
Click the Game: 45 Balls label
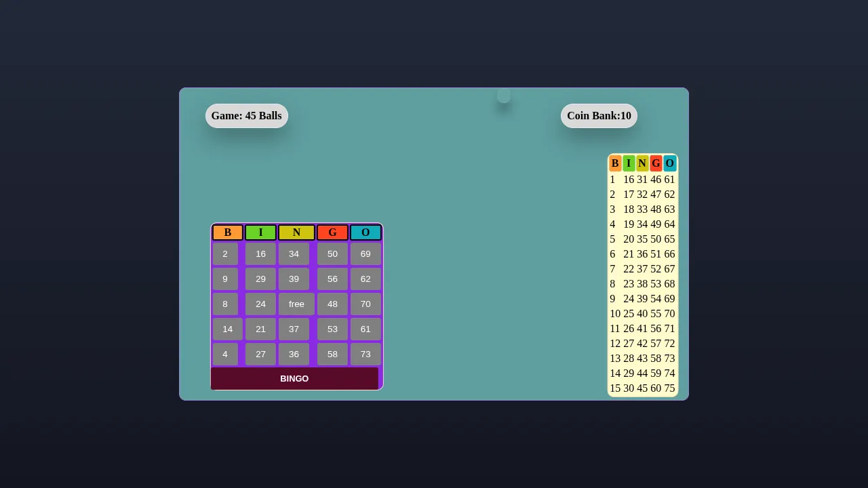coord(247,116)
